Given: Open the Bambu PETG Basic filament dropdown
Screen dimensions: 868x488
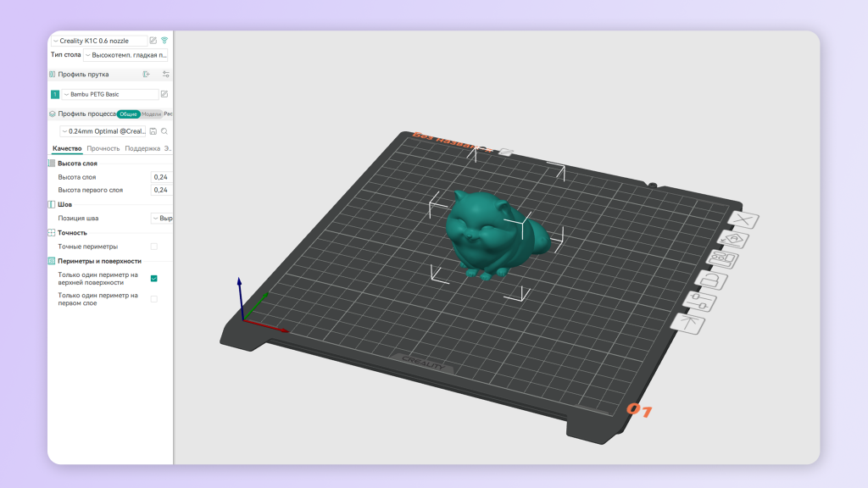Looking at the screenshot, I should pyautogui.click(x=110, y=95).
